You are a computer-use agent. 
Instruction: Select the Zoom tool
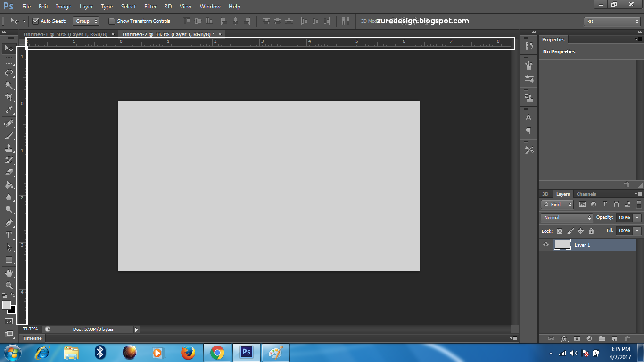pos(8,285)
